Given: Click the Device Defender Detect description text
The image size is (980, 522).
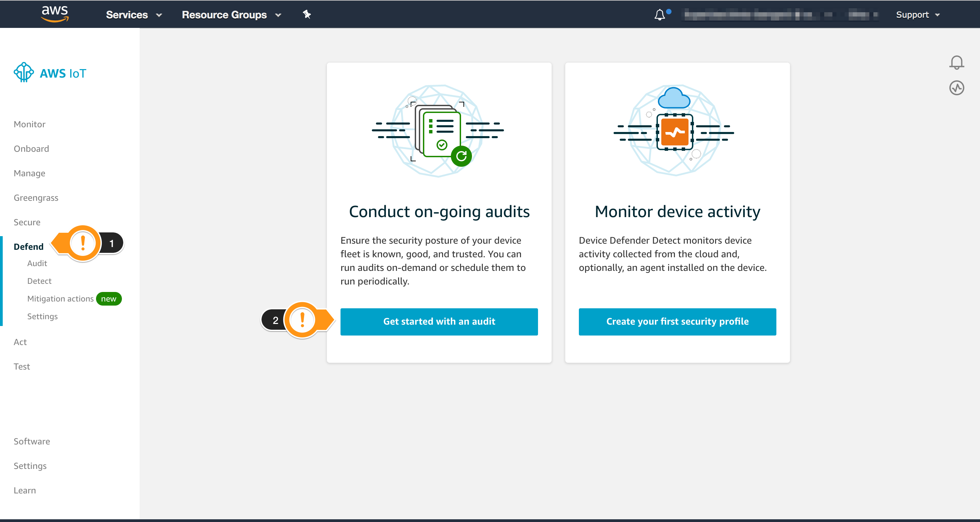Looking at the screenshot, I should tap(673, 254).
